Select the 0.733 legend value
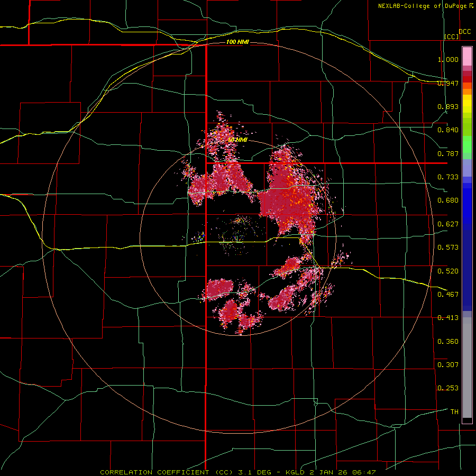This screenshot has width=476, height=476. pyautogui.click(x=448, y=177)
